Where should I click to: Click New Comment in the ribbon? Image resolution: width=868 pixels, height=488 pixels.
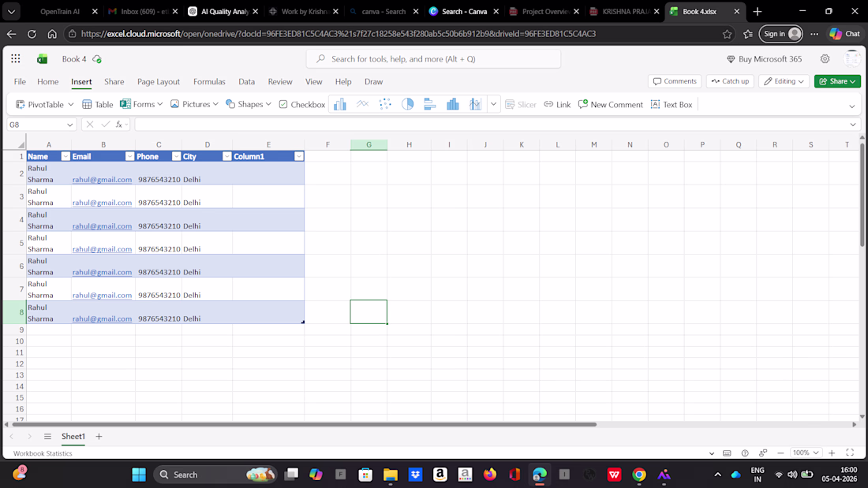pyautogui.click(x=611, y=104)
